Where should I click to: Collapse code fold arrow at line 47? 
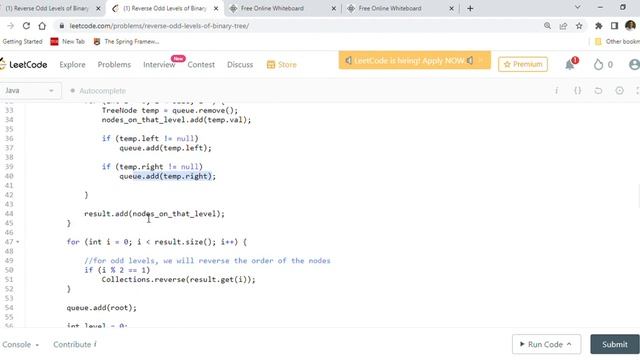[x=18, y=242]
